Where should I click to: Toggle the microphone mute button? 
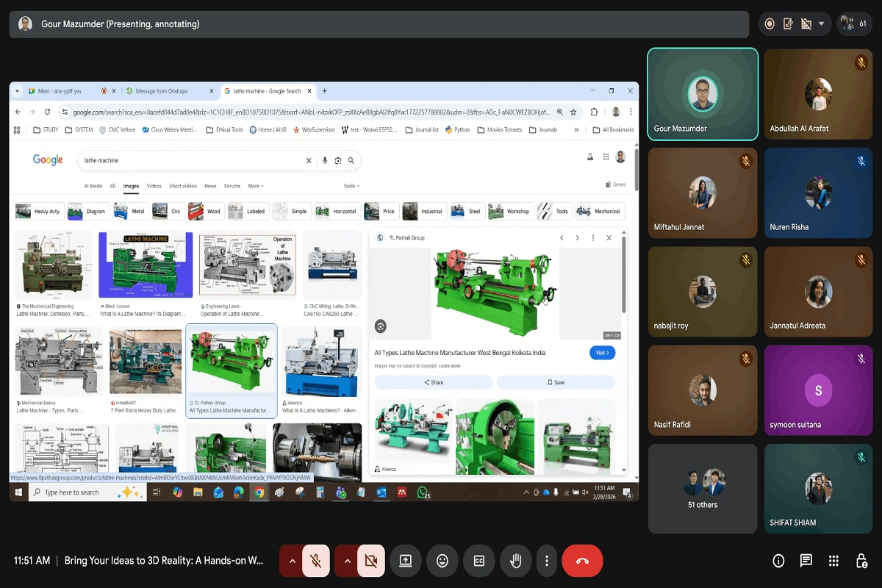[316, 561]
